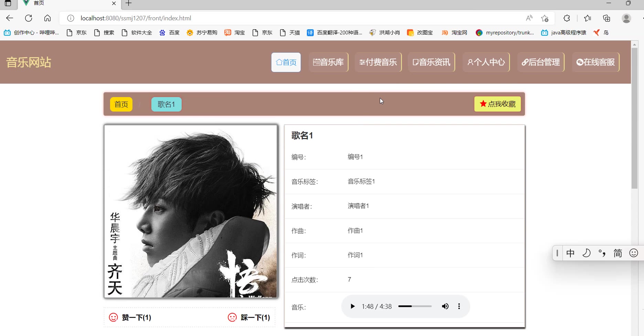Image resolution: width=644 pixels, height=336 pixels.
Task: Open 创作中心 bookmark
Action: tap(31, 33)
